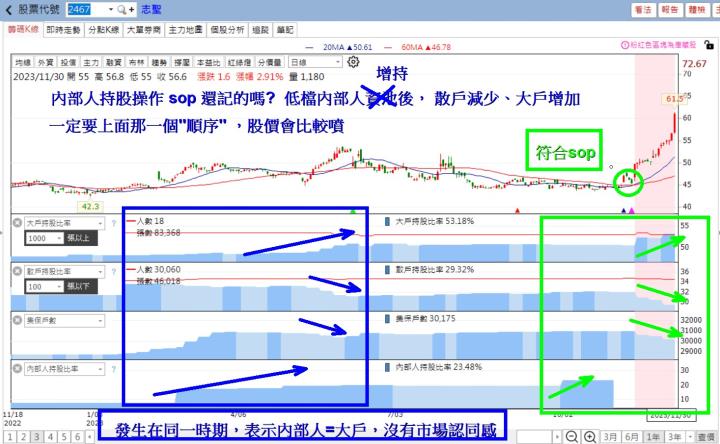Switch to the 筆記 tab
This screenshot has width=720, height=444.
(285, 30)
